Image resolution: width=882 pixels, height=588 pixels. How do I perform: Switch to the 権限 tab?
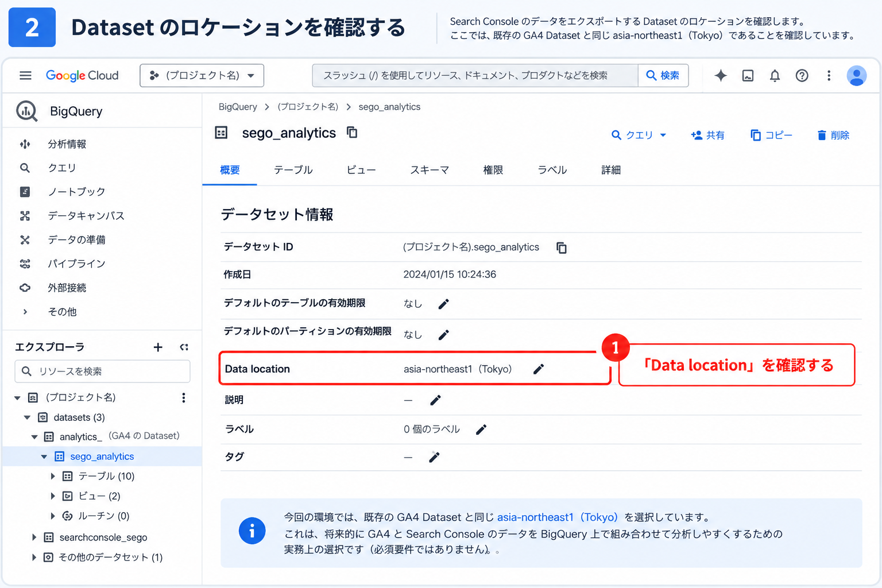493,170
